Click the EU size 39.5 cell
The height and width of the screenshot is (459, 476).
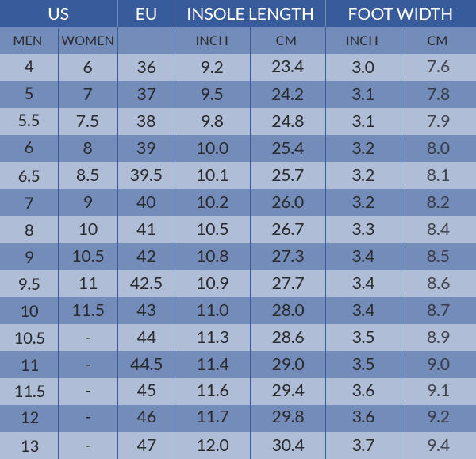click(x=147, y=175)
